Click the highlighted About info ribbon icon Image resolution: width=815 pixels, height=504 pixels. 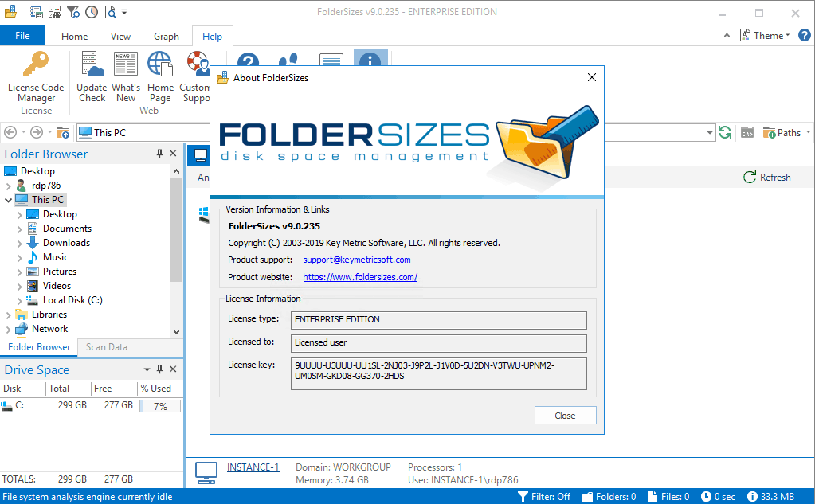[370, 58]
